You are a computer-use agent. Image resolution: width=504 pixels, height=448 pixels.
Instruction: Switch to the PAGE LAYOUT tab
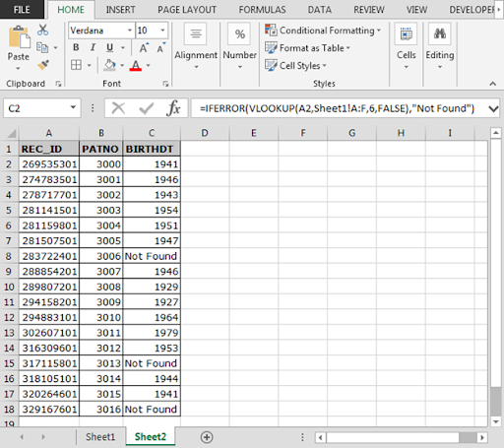[x=187, y=10]
